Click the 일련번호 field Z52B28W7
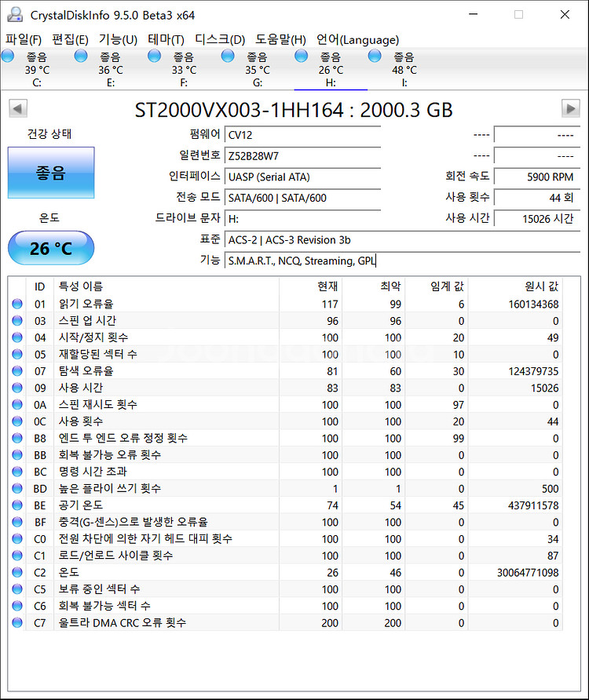Viewport: 589px width, 700px height. (302, 156)
